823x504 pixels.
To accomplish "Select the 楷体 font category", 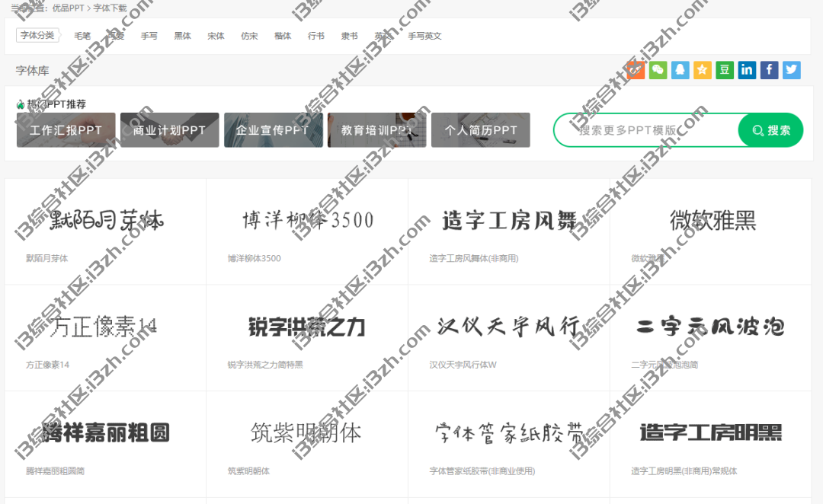I will pos(283,36).
